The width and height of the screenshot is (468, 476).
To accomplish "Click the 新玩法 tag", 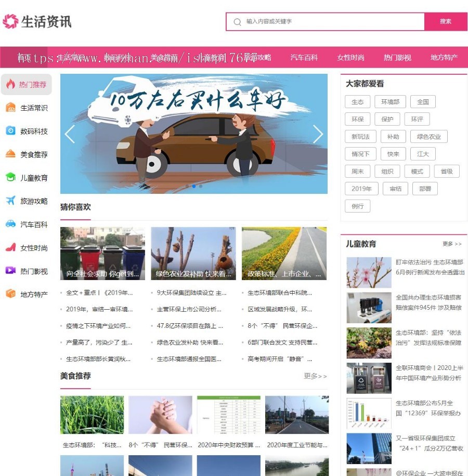I will tap(360, 137).
